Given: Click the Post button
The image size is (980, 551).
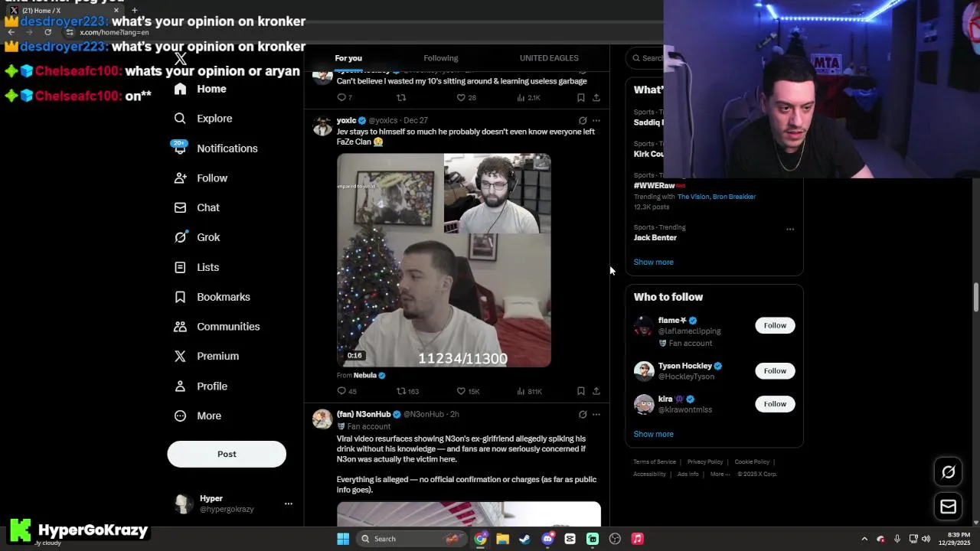Looking at the screenshot, I should pos(227,454).
